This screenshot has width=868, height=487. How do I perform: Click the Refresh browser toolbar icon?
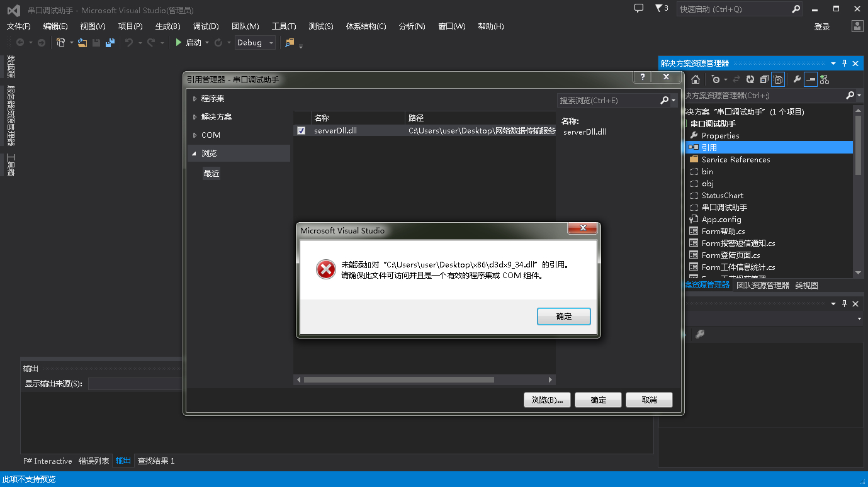218,43
